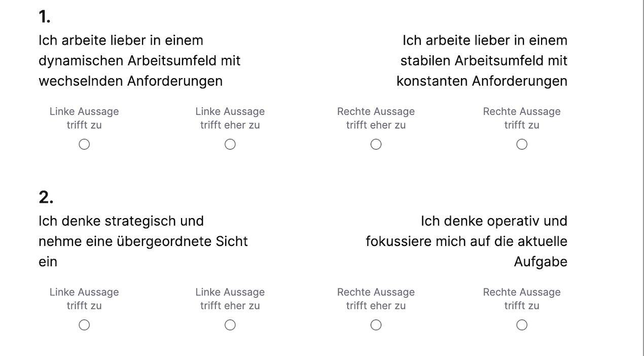This screenshot has height=356, width=644.
Task: Tick question 1 radio circle under 'Rechte Aussage trifft eher zu'
Action: click(x=376, y=145)
